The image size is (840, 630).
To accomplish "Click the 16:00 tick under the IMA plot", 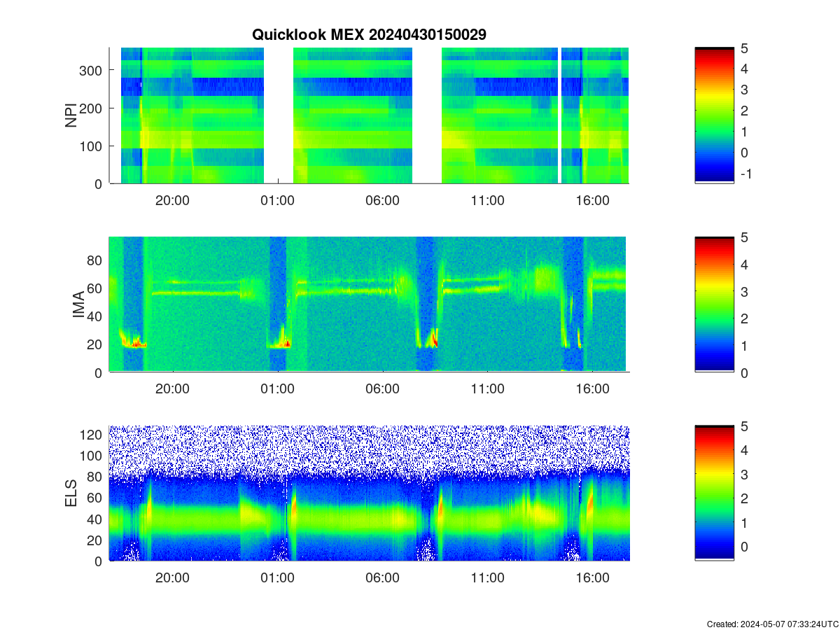I will tap(592, 389).
